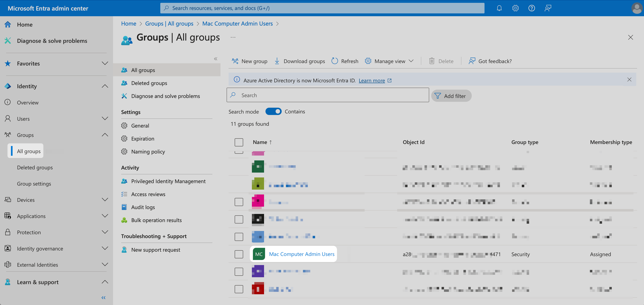Check the select-all checkbox in header row

pyautogui.click(x=239, y=142)
